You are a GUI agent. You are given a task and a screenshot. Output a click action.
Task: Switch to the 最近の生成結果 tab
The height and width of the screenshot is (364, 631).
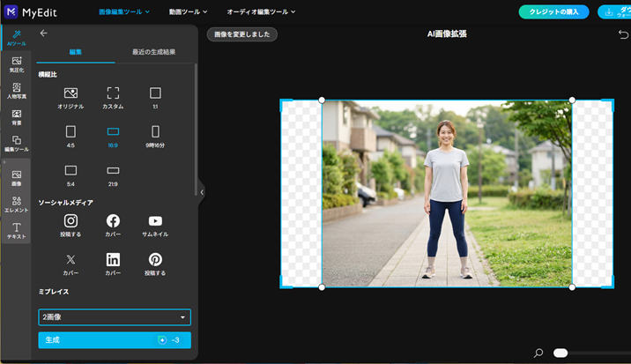pyautogui.click(x=153, y=52)
